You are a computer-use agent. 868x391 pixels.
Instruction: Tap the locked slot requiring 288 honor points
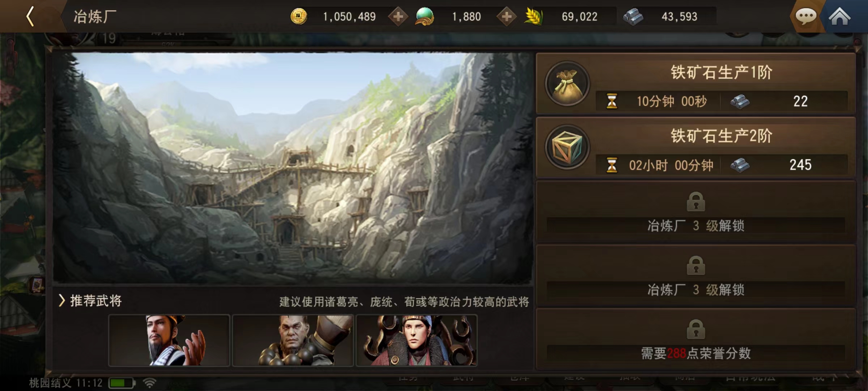695,339
